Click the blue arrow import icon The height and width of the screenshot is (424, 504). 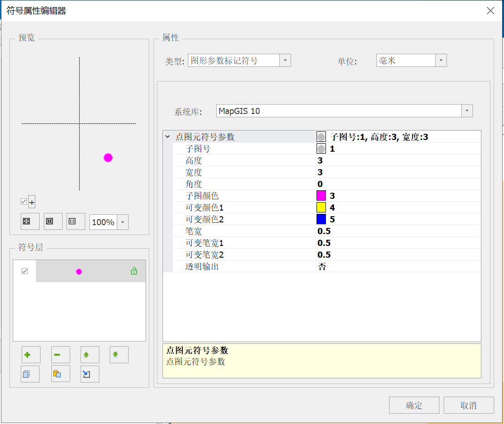(89, 374)
